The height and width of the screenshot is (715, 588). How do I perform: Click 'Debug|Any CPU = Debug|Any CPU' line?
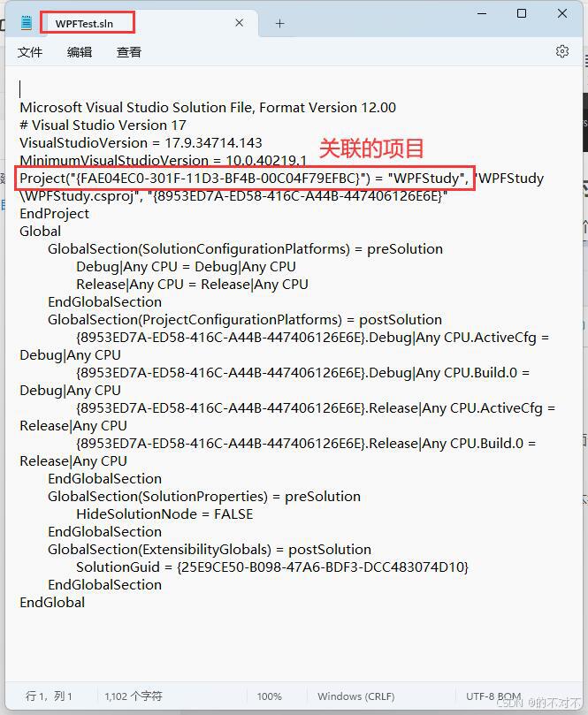[x=186, y=267]
